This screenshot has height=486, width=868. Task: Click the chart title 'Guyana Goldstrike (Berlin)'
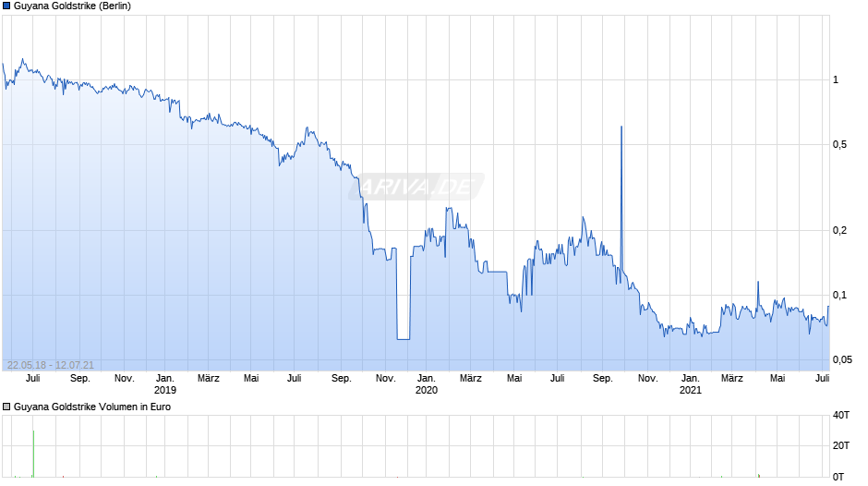click(x=73, y=6)
